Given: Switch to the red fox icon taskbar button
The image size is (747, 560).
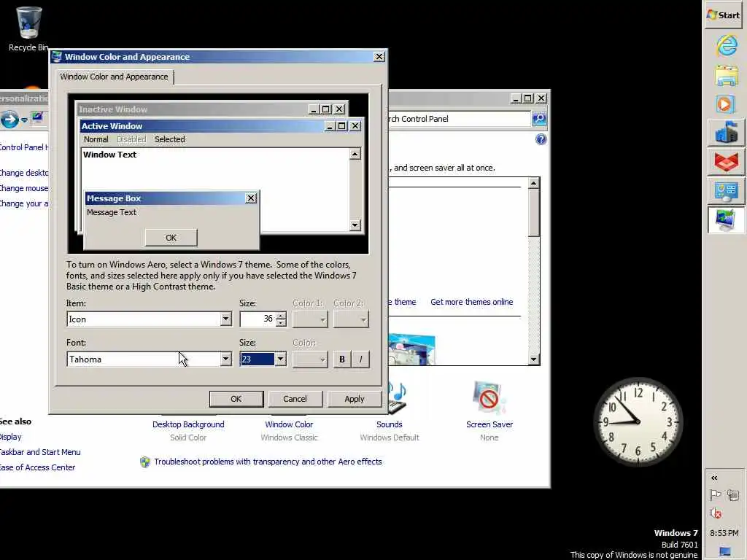Looking at the screenshot, I should click(x=726, y=161).
